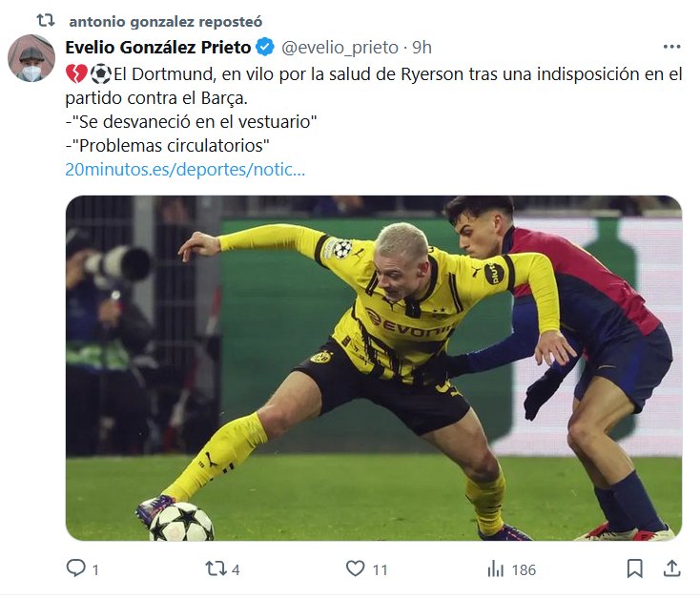Reply to Evelio's tweet via comment icon
The height and width of the screenshot is (599, 700).
(76, 568)
